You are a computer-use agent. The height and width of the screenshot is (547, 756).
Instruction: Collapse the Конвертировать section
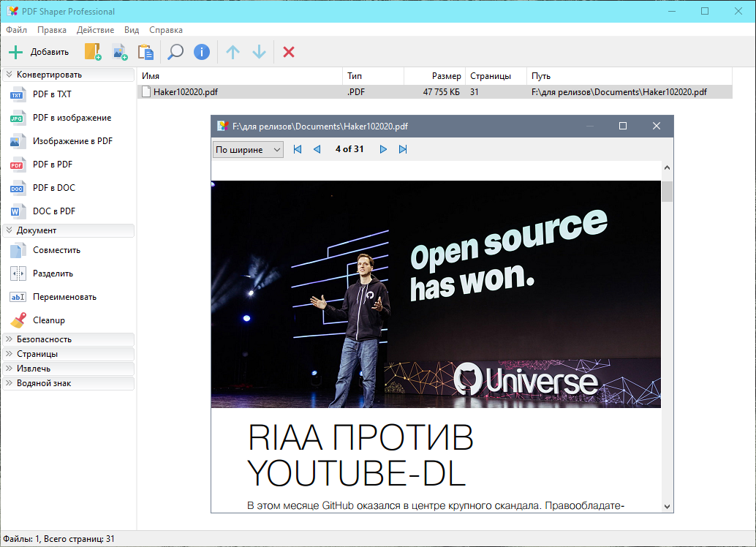point(69,75)
